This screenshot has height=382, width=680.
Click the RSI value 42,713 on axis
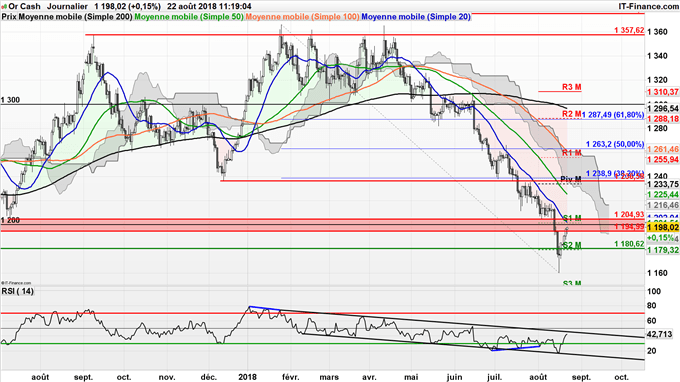click(659, 334)
